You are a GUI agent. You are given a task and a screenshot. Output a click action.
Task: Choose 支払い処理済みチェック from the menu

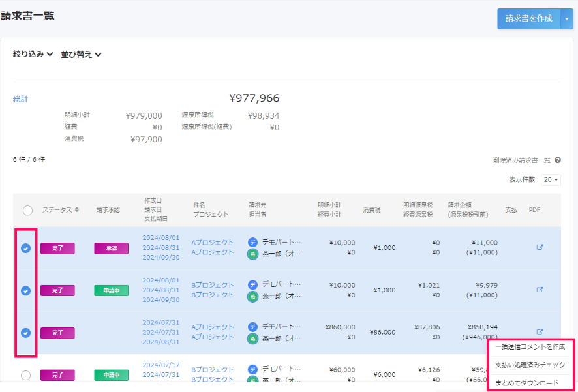[x=530, y=365]
